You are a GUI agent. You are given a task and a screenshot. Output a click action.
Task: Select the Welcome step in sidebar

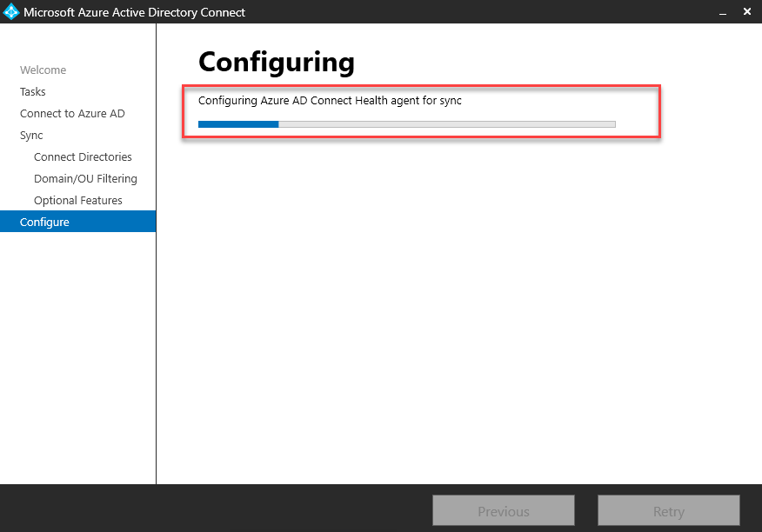43,70
